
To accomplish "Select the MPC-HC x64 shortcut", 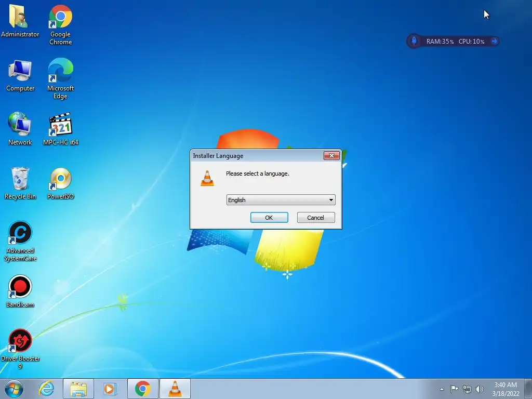I will (60, 129).
